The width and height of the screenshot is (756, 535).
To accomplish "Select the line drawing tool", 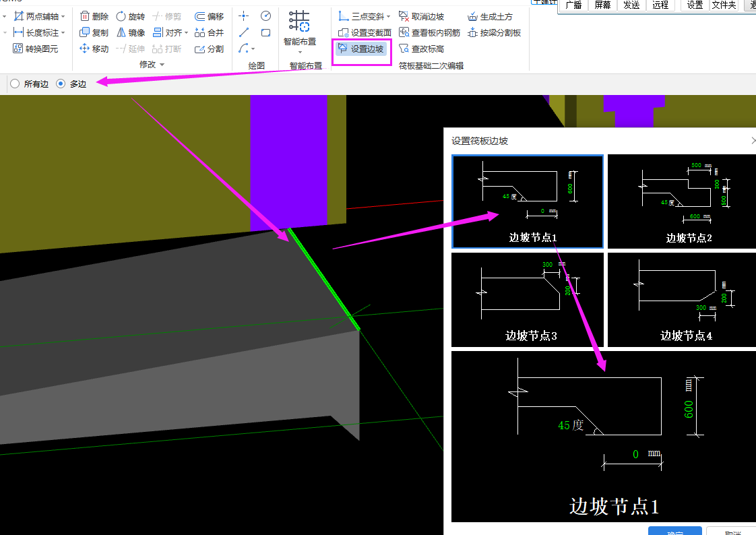I will pos(243,33).
